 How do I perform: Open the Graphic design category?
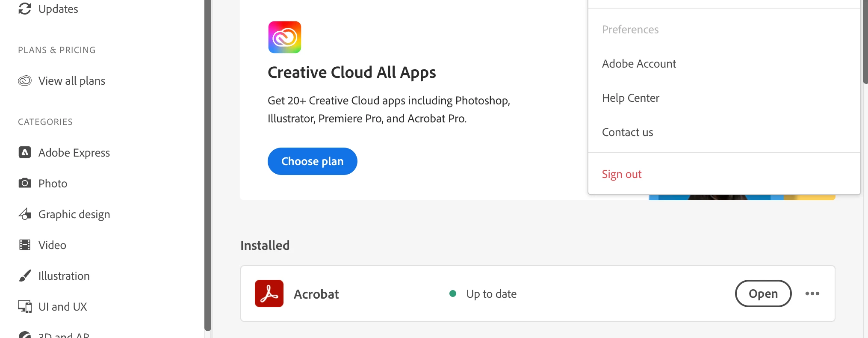pos(74,214)
